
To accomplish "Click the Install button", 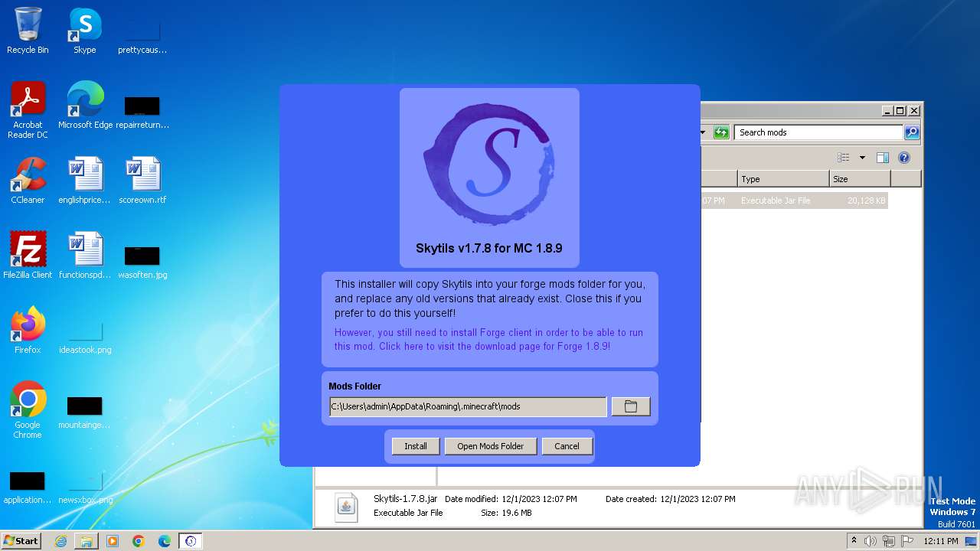I will (416, 446).
